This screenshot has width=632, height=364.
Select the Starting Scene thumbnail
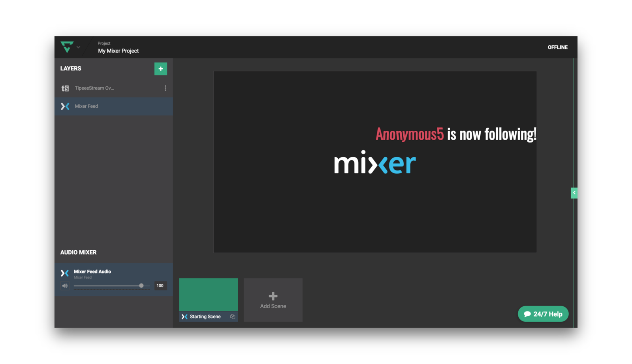209,295
